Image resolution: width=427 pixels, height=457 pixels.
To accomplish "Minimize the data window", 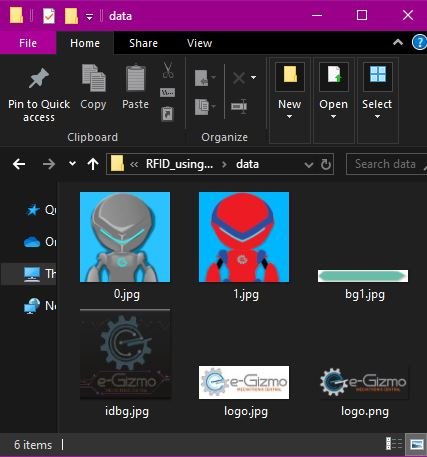I will (317, 15).
